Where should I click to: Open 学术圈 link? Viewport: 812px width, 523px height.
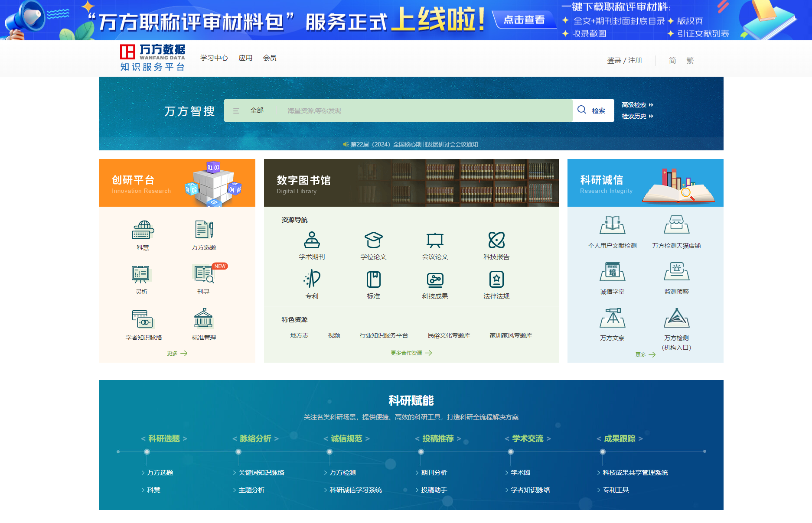click(x=521, y=472)
